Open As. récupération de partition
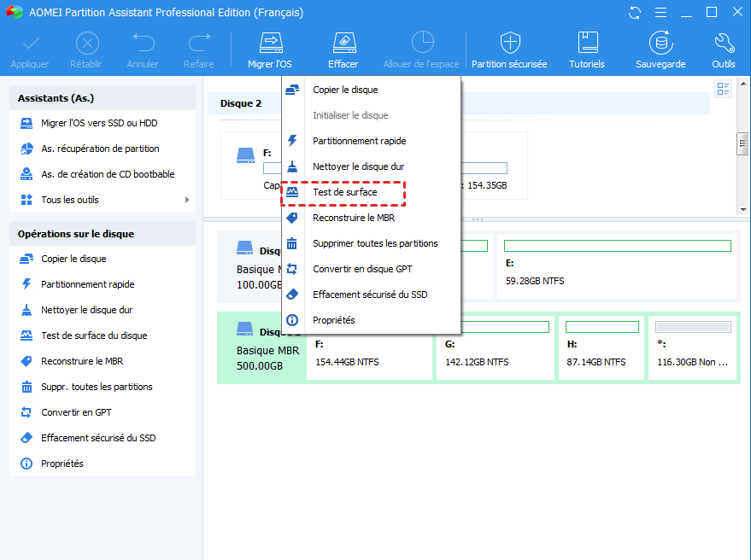The height and width of the screenshot is (560, 751). click(103, 149)
